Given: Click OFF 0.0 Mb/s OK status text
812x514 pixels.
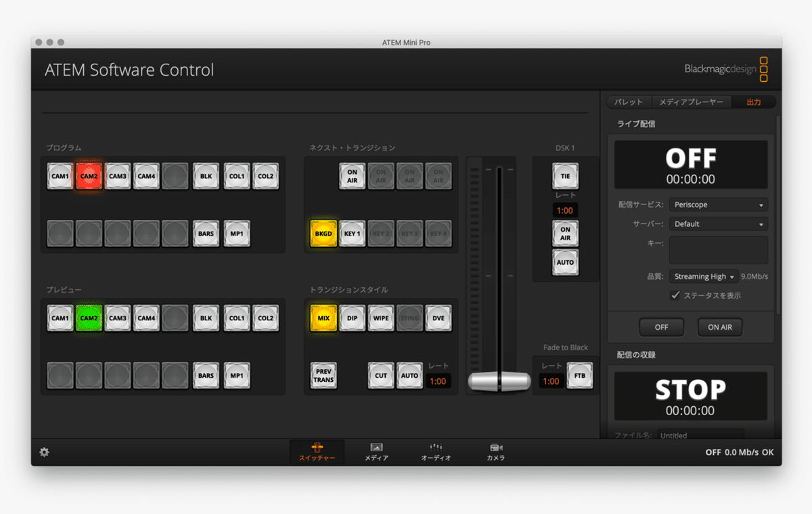Looking at the screenshot, I should [740, 452].
